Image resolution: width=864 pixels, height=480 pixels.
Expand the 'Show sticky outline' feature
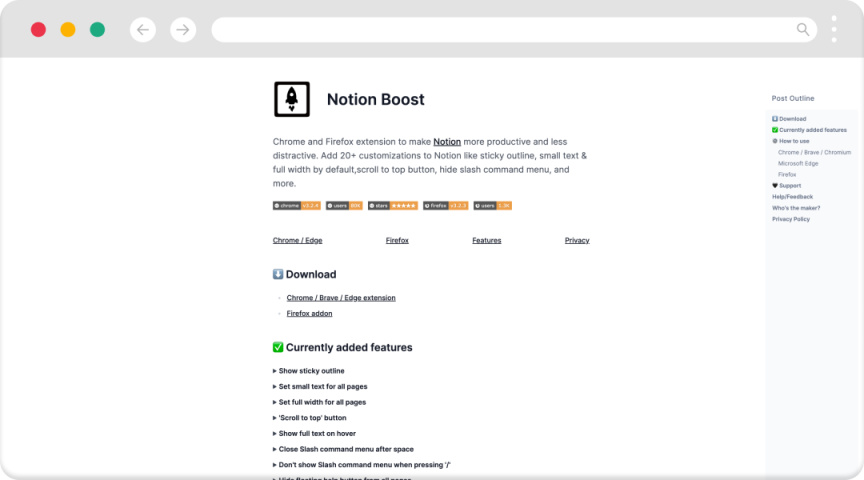311,371
